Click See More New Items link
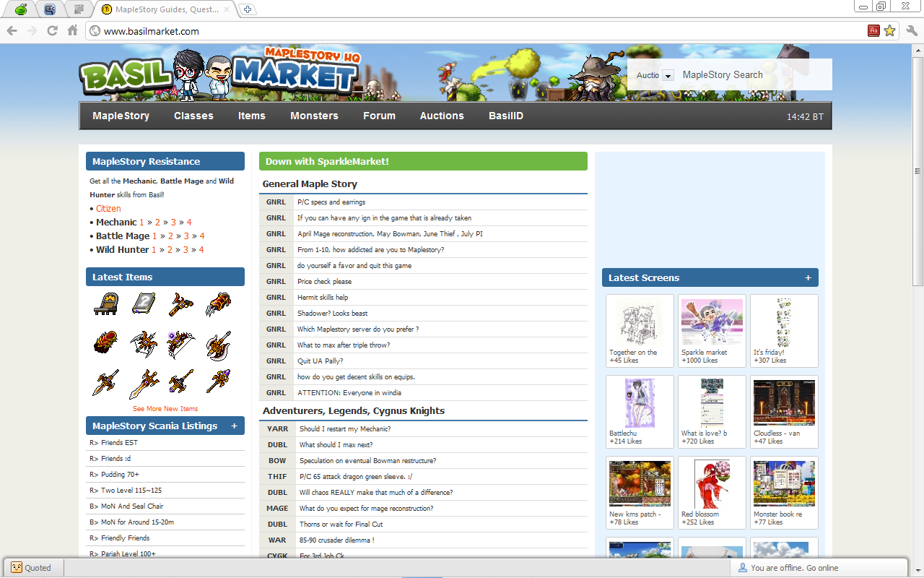Viewport: 924px width, 578px height. [165, 409]
